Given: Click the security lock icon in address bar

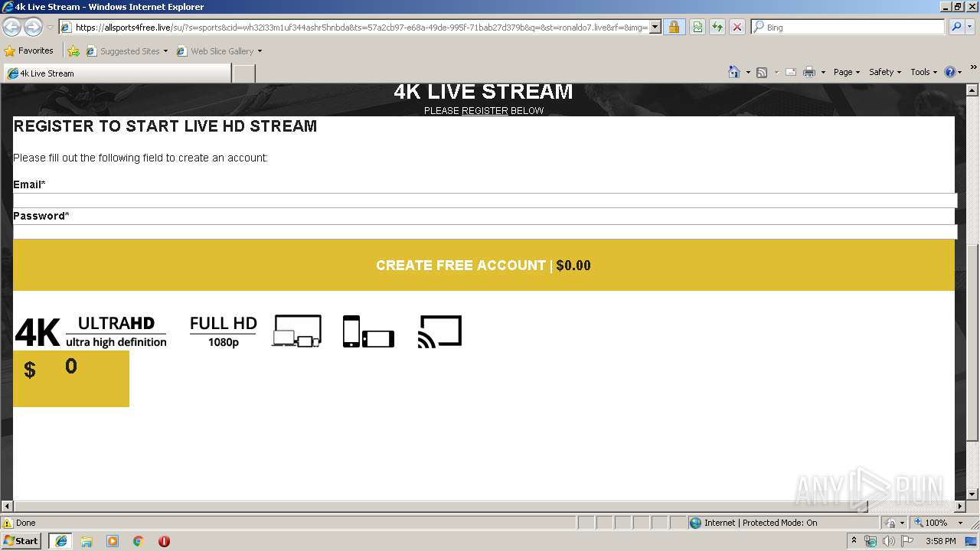Looking at the screenshot, I should click(x=674, y=27).
